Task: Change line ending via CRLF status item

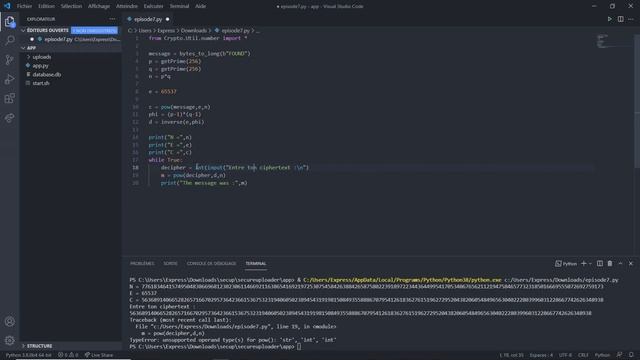Action: coord(583,355)
